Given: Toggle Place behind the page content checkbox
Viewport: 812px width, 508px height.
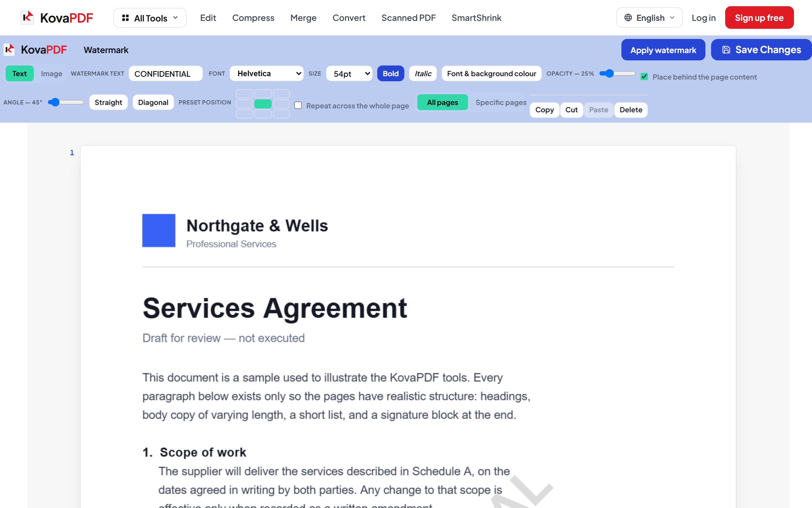Looking at the screenshot, I should coord(644,76).
